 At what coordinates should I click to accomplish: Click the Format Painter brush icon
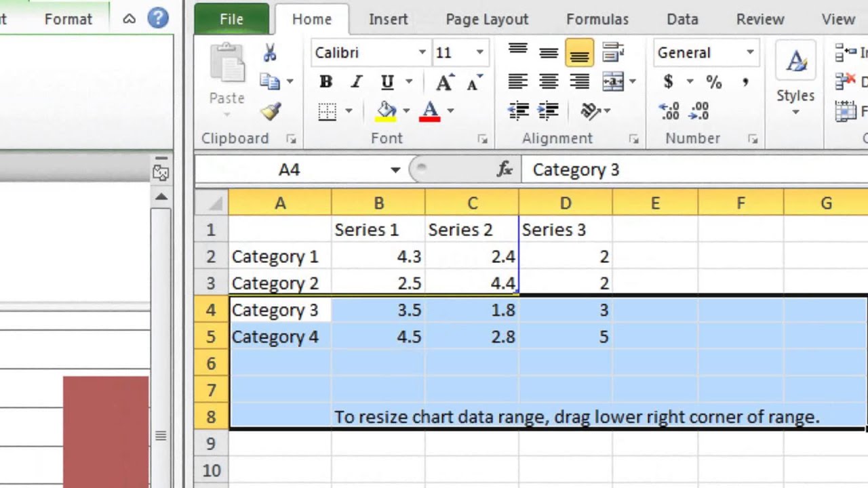pos(271,111)
